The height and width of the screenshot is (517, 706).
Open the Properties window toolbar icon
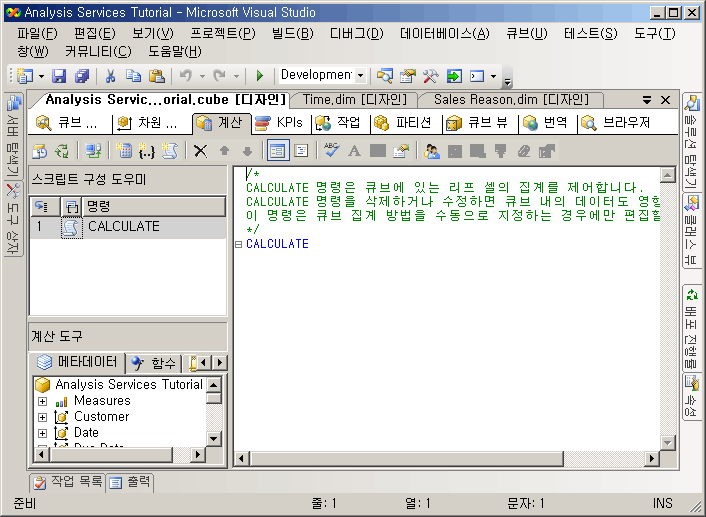point(407,76)
